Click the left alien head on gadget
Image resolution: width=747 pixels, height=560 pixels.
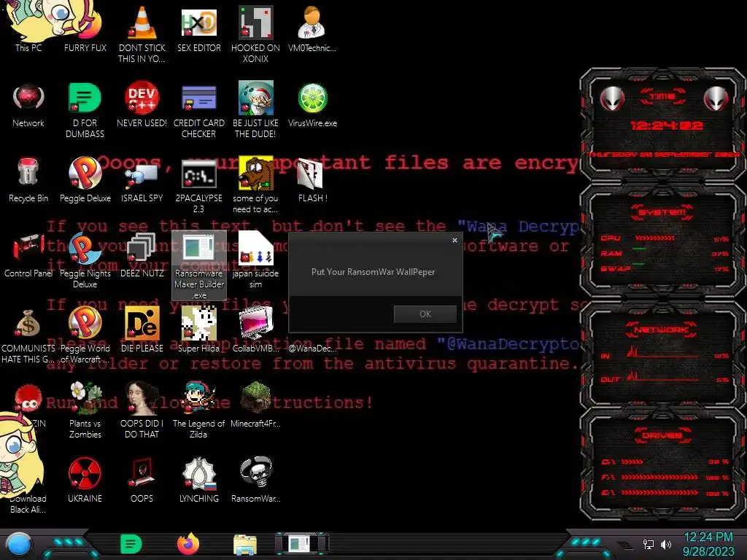pyautogui.click(x=612, y=99)
